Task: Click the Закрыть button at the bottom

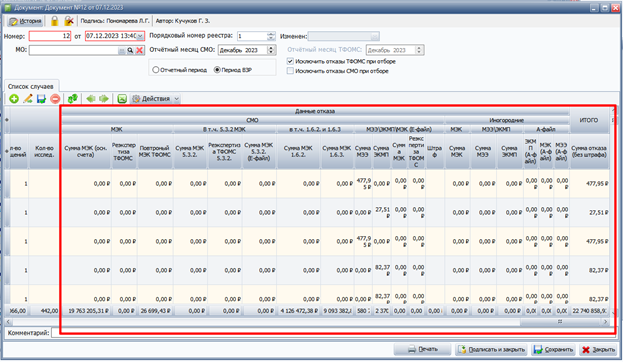Action: click(598, 349)
